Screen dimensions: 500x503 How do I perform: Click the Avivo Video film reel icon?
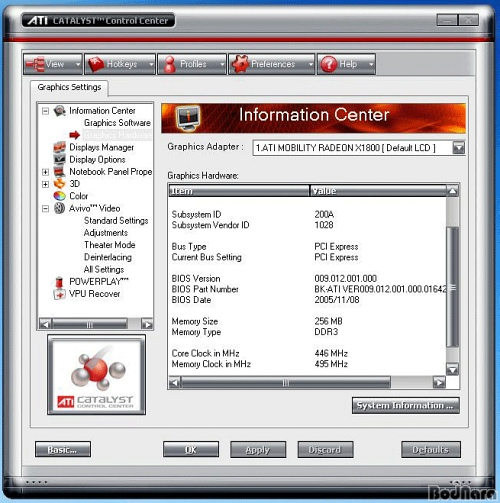click(60, 208)
